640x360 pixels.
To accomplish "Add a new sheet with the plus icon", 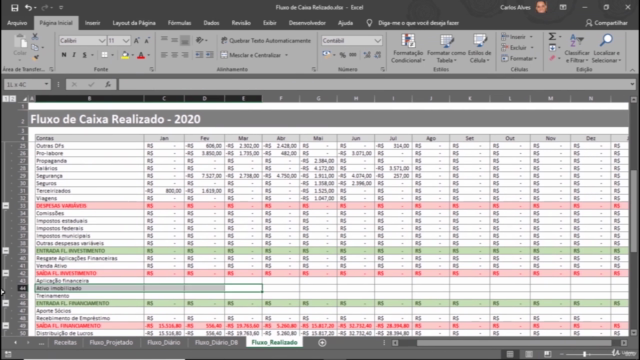I will (322, 343).
